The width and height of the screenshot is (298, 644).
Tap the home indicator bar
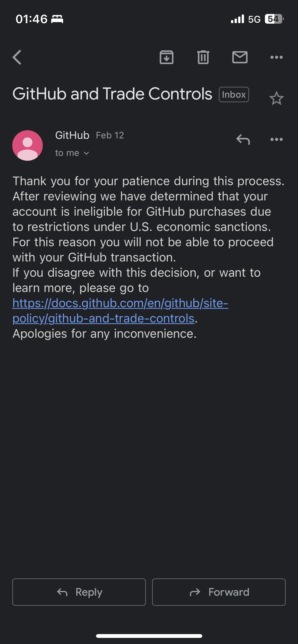click(x=149, y=636)
